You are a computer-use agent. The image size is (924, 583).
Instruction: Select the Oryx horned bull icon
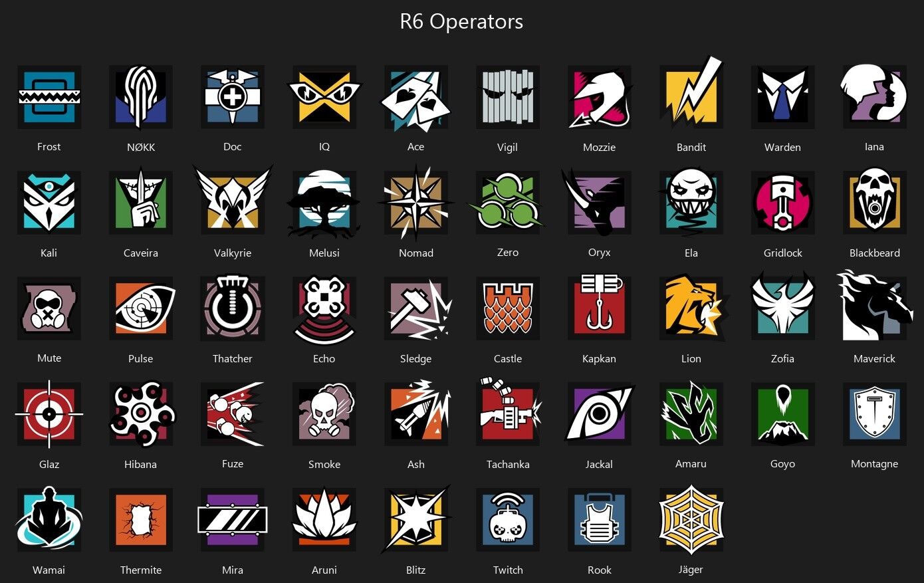tap(600, 203)
